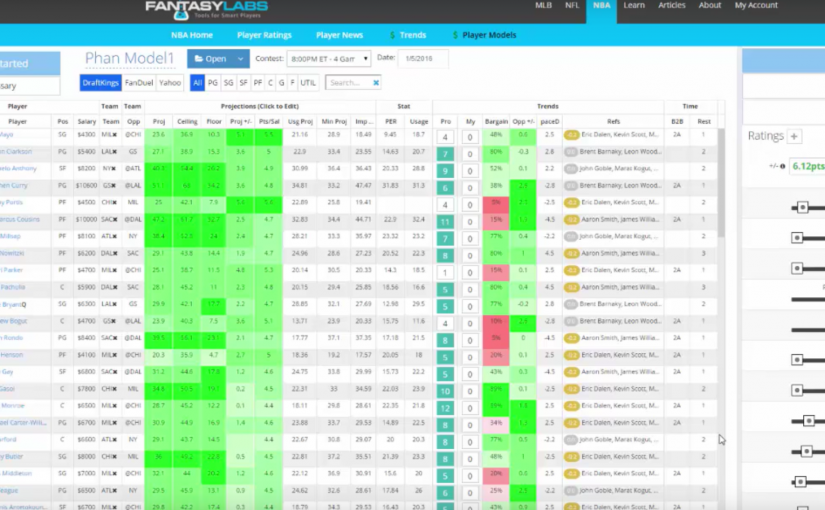Click the FantasyLabs logo
The image size is (825, 510).
click(206, 9)
